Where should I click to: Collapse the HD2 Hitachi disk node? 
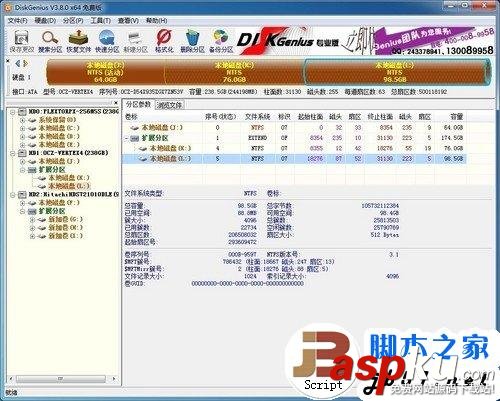click(13, 195)
